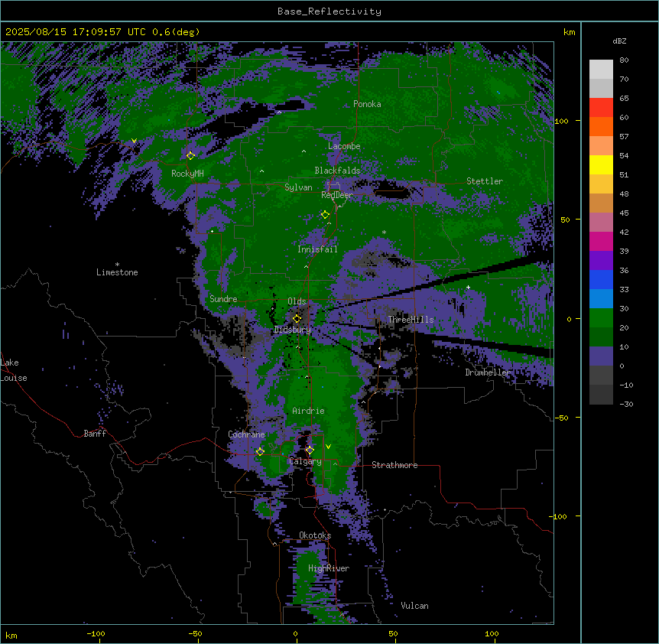Click the ThreeHills town label
Screen dimensions: 659x644
[x=411, y=320]
